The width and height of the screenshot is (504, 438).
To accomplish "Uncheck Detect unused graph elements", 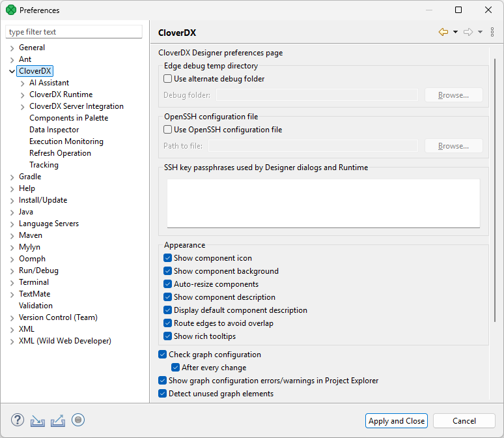I will tap(162, 394).
